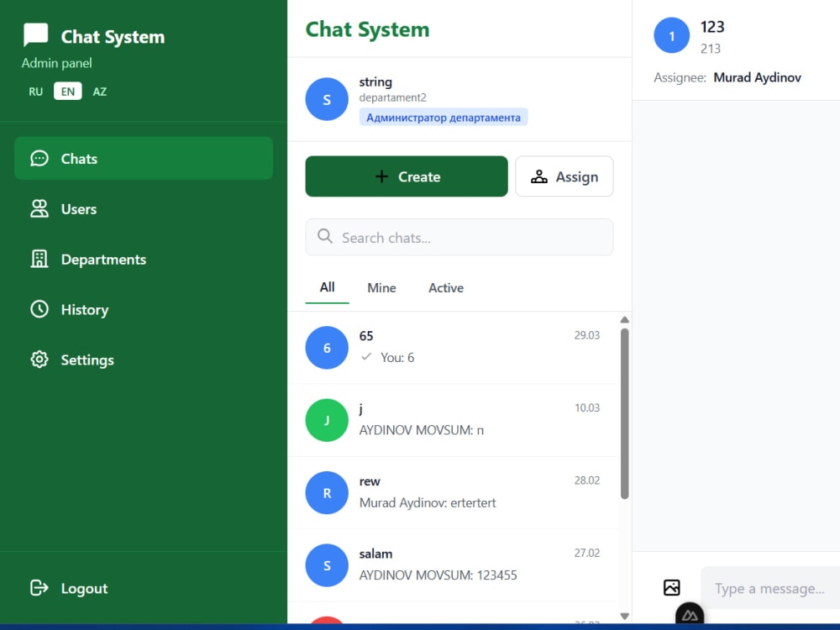Viewport: 840px width, 630px height.
Task: Click the green J avatar
Action: tap(327, 420)
